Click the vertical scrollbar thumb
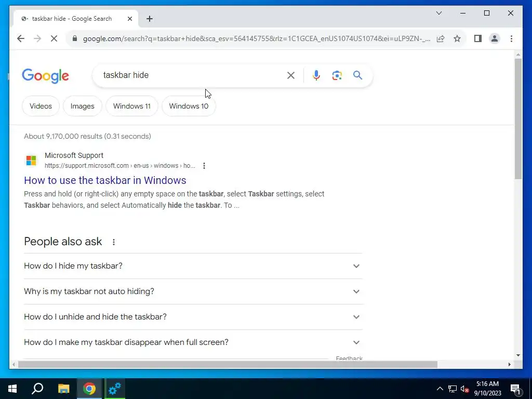 pyautogui.click(x=518, y=119)
